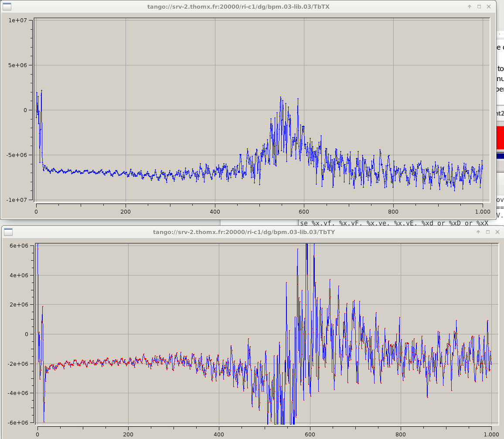Maximize the TbTX plot window

(x=479, y=7)
